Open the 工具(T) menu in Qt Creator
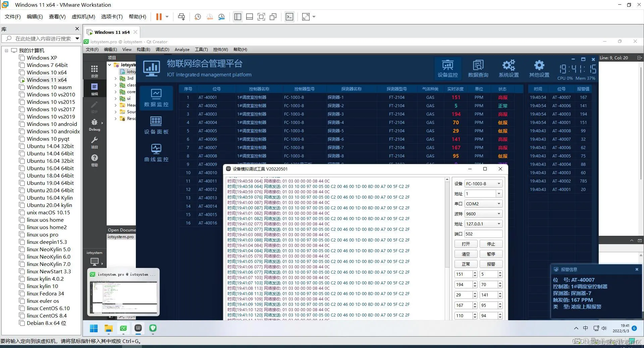 [201, 49]
